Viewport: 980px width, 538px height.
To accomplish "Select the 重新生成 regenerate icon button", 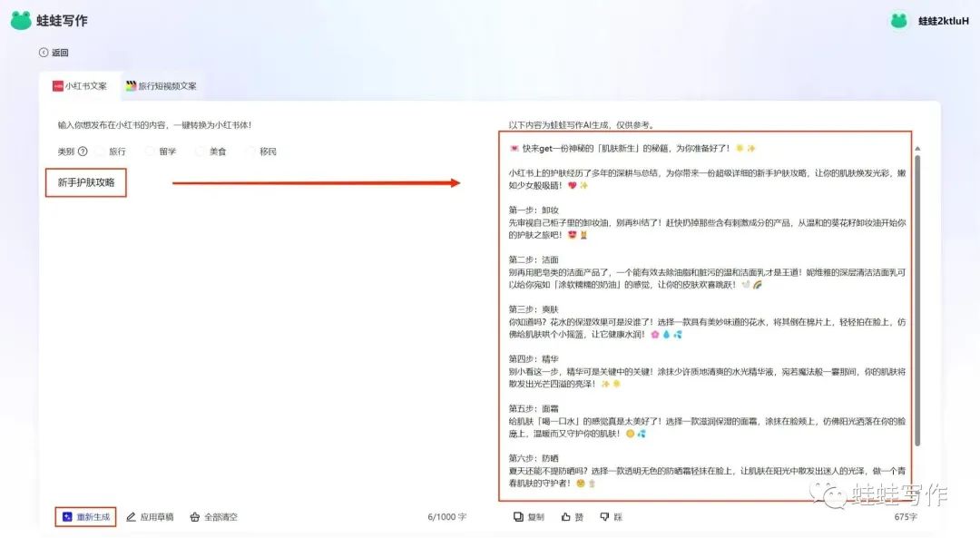I will [x=68, y=516].
